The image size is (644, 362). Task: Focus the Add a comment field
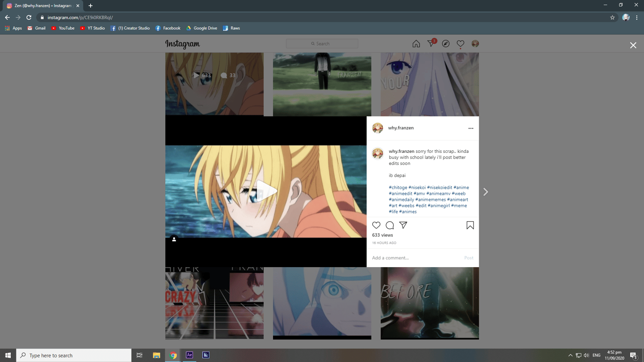415,258
